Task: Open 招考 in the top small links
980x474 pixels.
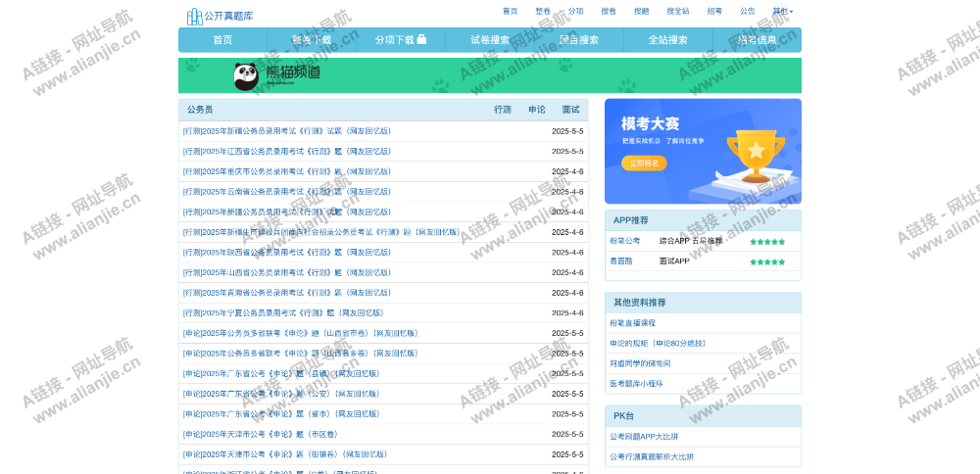Action: click(714, 11)
